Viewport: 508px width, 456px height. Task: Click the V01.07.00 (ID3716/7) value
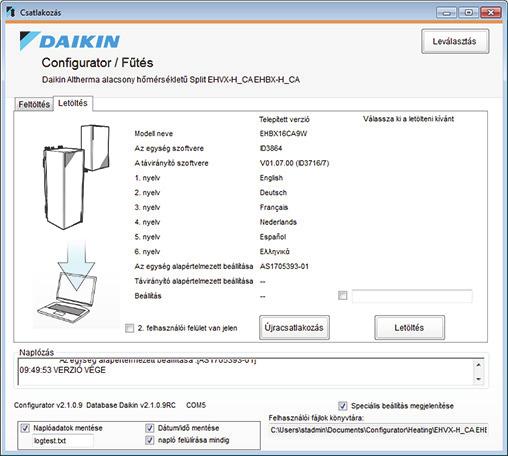(x=294, y=163)
